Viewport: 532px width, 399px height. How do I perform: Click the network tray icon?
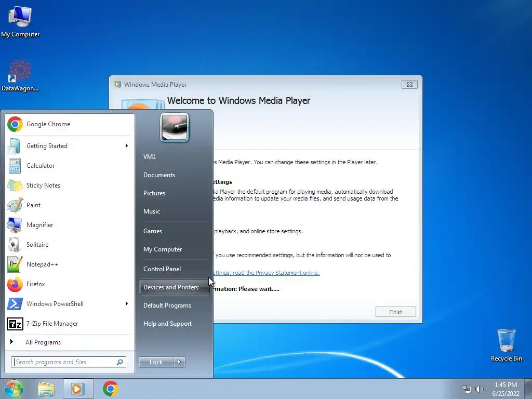click(467, 389)
